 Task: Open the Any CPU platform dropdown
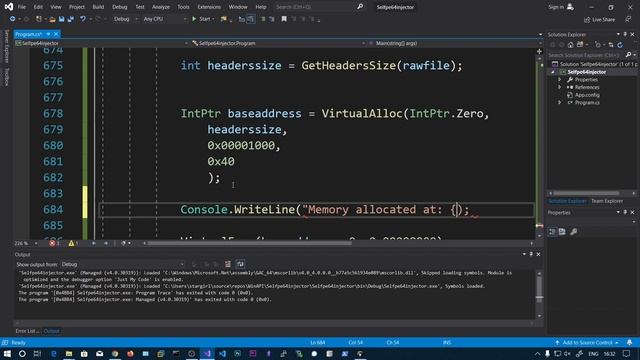pyautogui.click(x=164, y=19)
